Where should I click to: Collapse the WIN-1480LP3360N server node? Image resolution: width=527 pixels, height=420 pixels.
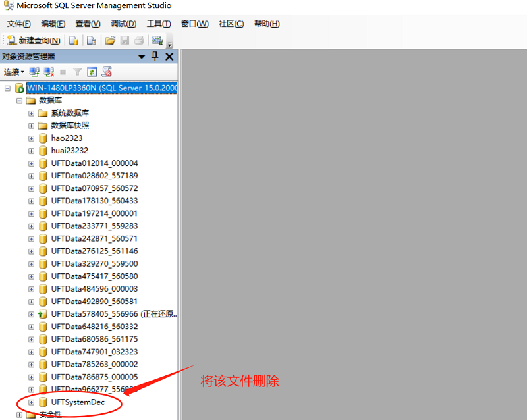[x=7, y=88]
